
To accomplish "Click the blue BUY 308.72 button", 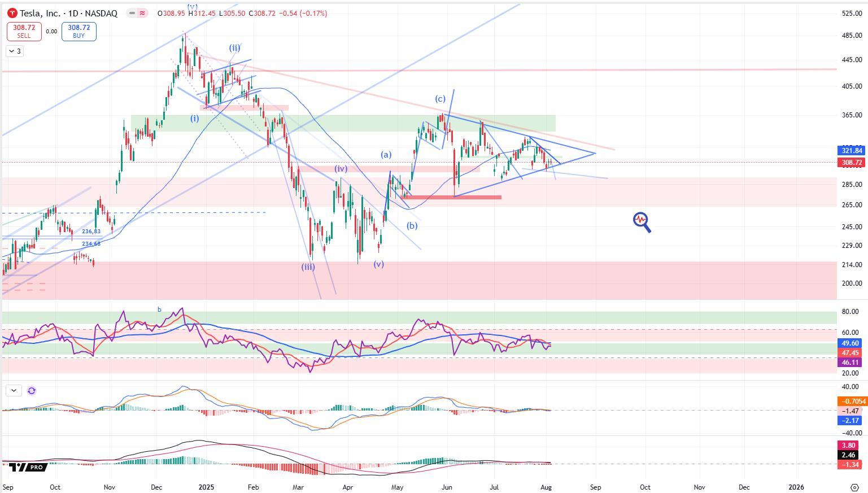I will [79, 31].
